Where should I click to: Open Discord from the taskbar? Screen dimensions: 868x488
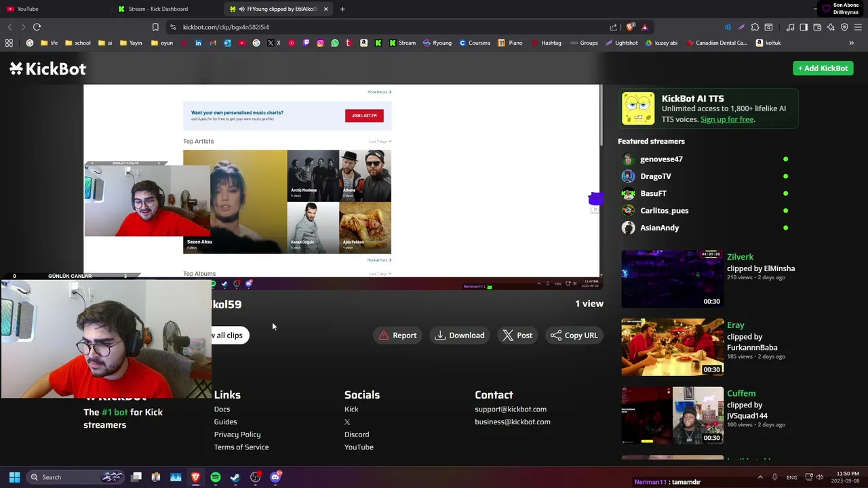click(275, 477)
